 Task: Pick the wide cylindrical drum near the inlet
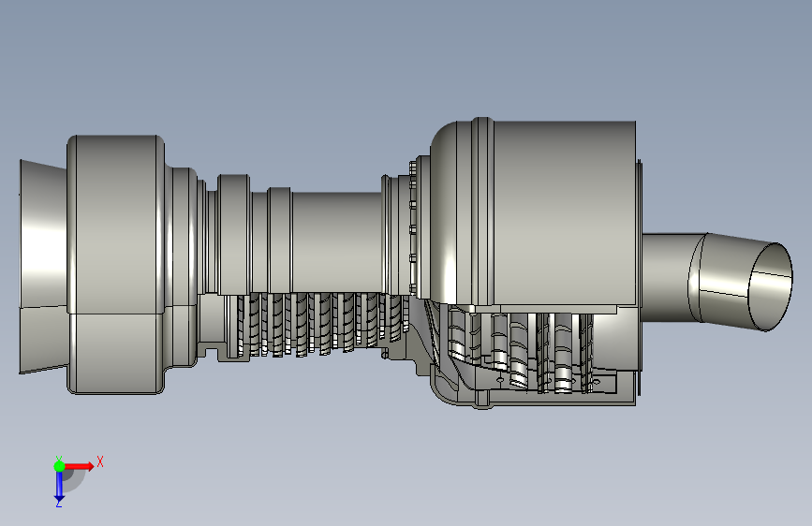pos(115,264)
